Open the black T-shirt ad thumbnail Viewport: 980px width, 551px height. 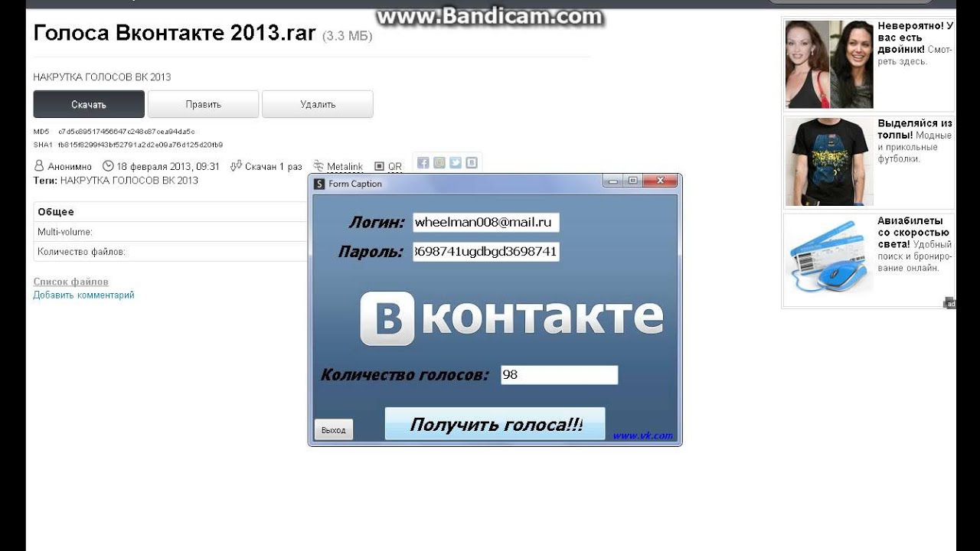point(829,161)
